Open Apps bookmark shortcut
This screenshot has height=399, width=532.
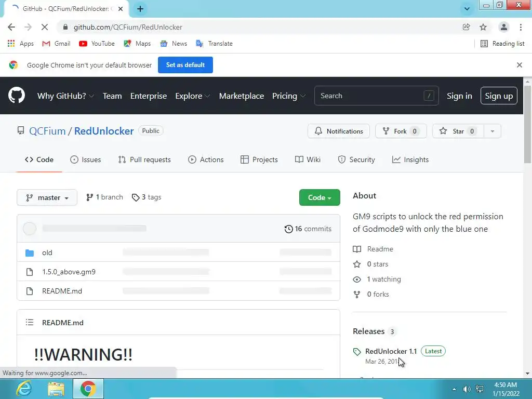coord(21,44)
